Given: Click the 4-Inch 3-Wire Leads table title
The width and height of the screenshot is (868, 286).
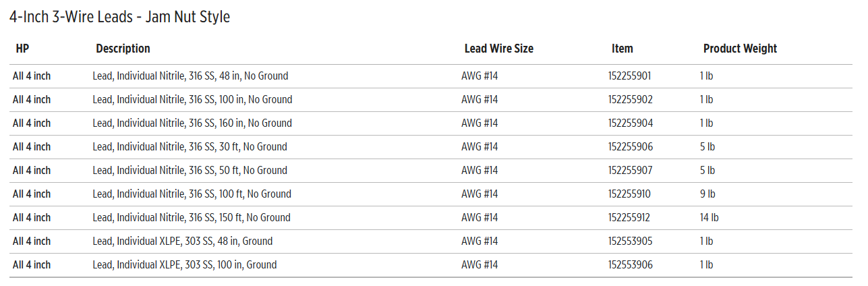Looking at the screenshot, I should [x=119, y=17].
